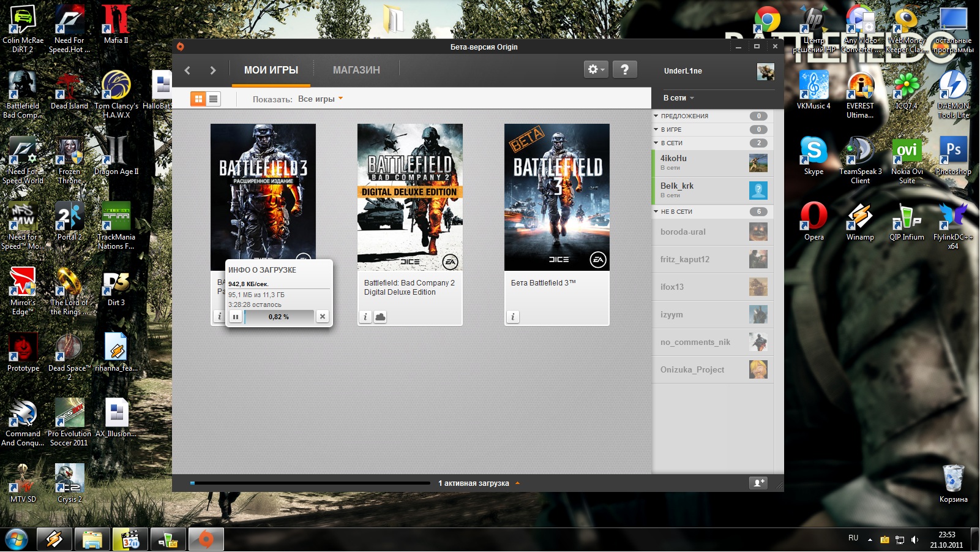Viewport: 980px width, 552px height.
Task: Select friend Belk_krk in the list
Action: coord(713,191)
